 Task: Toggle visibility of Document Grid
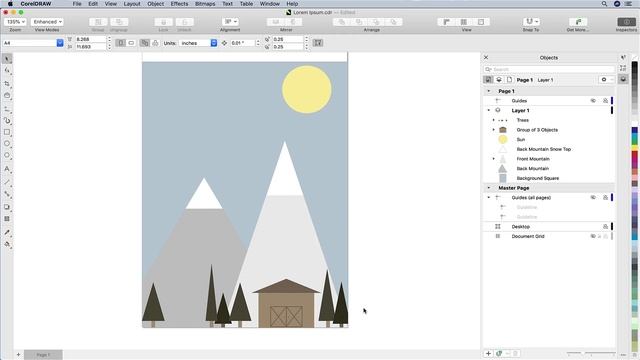click(x=593, y=236)
